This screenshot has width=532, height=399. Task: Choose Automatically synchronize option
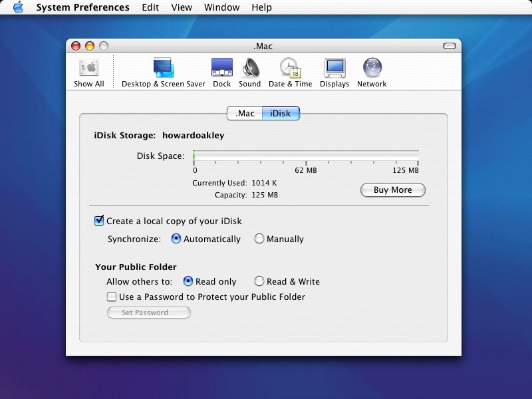(176, 239)
